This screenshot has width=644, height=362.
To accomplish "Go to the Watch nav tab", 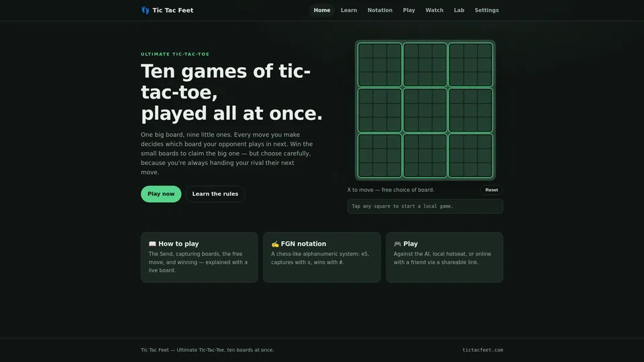I will tap(434, 10).
